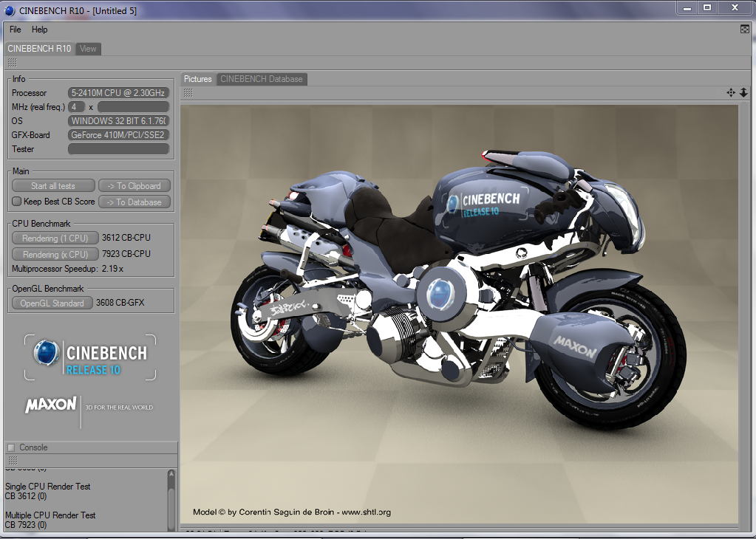Image resolution: width=756 pixels, height=539 pixels.
Task: Click the Multiprocessor Speedup 2.19 x text
Action: (x=67, y=269)
